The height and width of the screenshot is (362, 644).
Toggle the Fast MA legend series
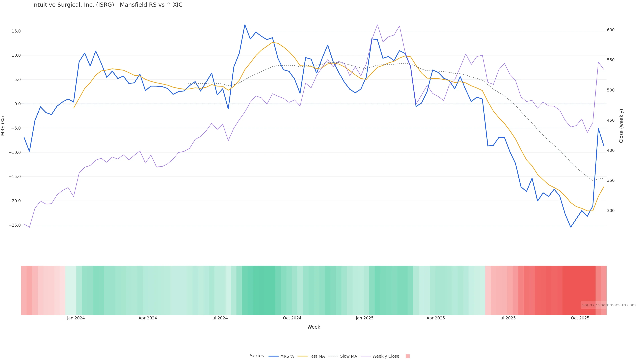coord(317,356)
